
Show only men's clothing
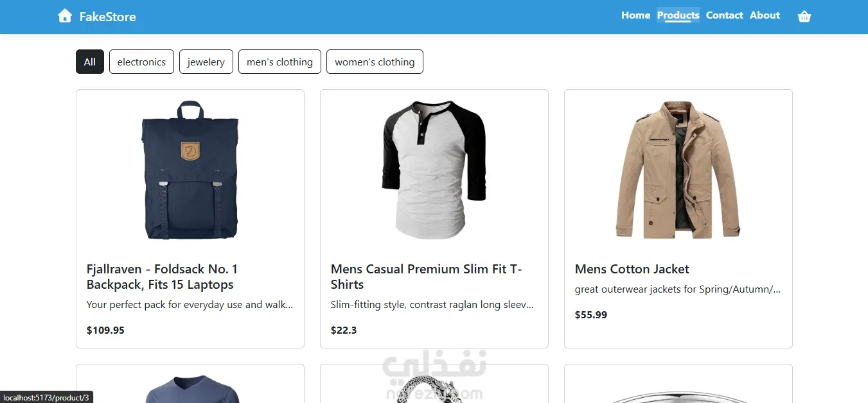pos(279,62)
